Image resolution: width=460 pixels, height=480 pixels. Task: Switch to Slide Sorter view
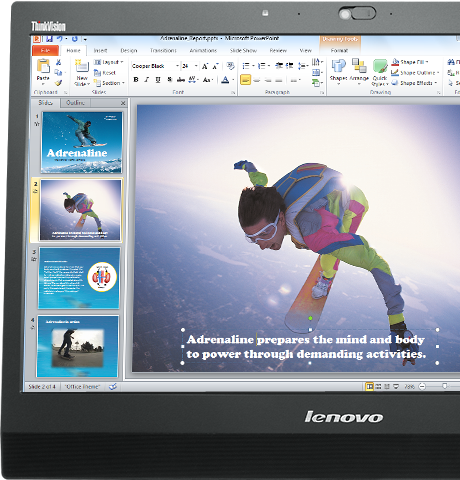click(378, 386)
